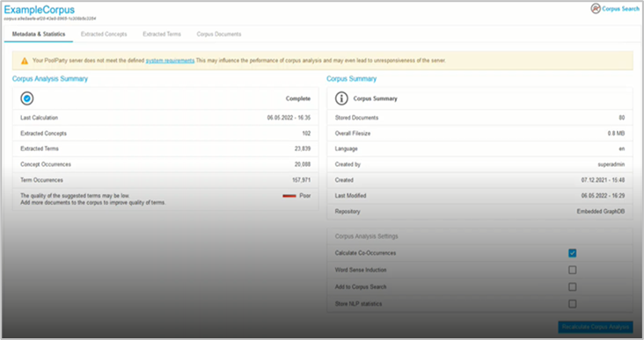Click the Stored Documents row label

[356, 118]
